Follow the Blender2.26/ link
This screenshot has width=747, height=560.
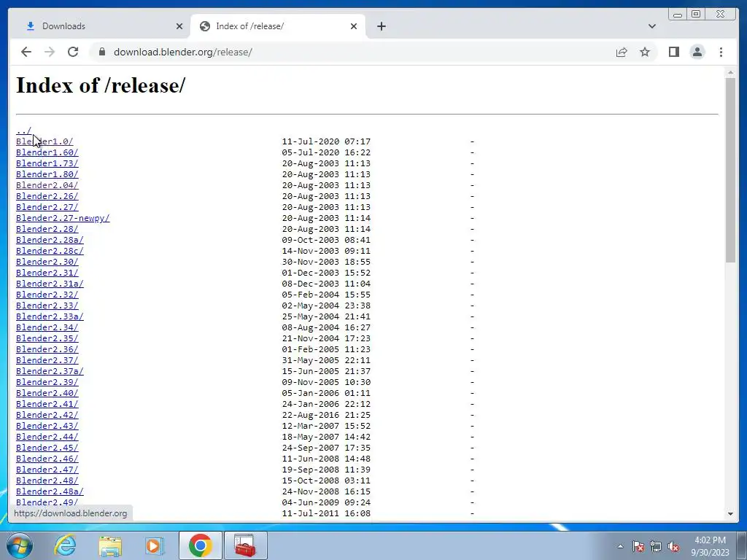47,196
